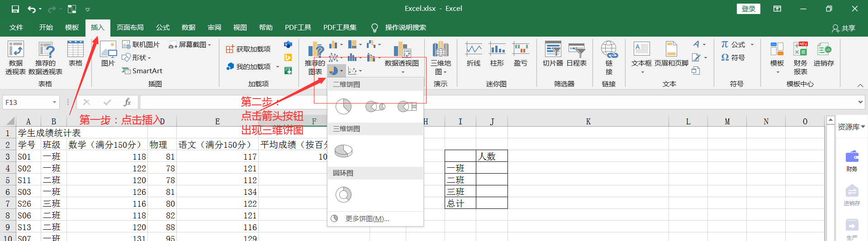The width and height of the screenshot is (868, 241).
Task: Click the Link (链接) globe icon
Action: click(609, 50)
